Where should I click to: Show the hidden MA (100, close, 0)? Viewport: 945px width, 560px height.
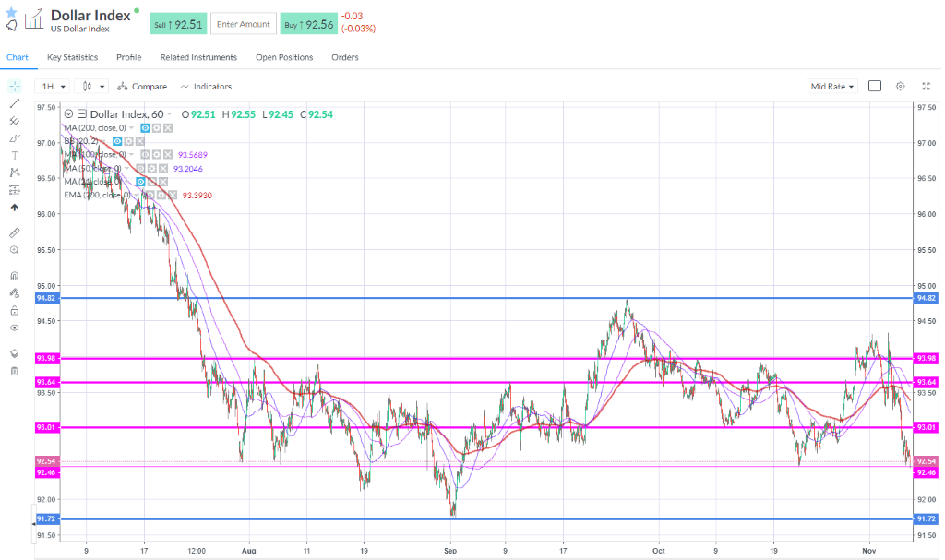click(x=145, y=154)
